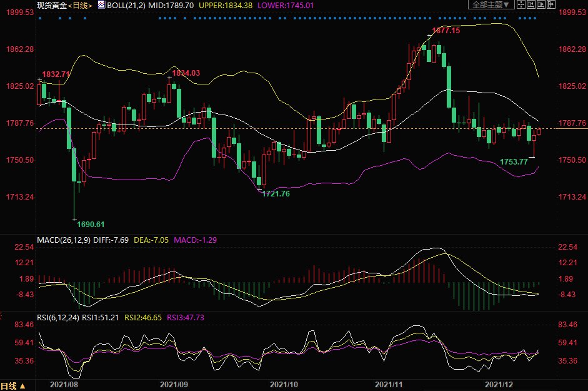Image resolution: width=588 pixels, height=391 pixels.
Task: Click the 1753.77 recent low label
Action: (x=514, y=162)
